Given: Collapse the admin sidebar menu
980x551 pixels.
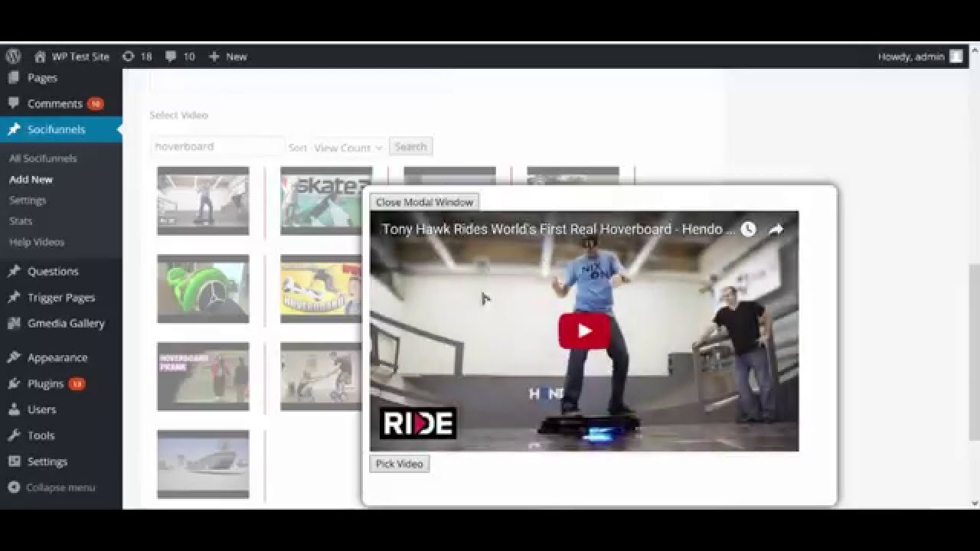Looking at the screenshot, I should click(x=52, y=487).
